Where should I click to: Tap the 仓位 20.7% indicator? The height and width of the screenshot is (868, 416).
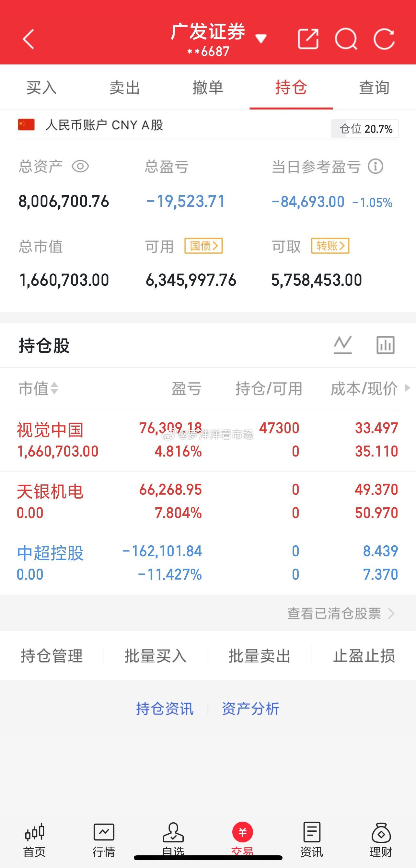pyautogui.click(x=365, y=129)
